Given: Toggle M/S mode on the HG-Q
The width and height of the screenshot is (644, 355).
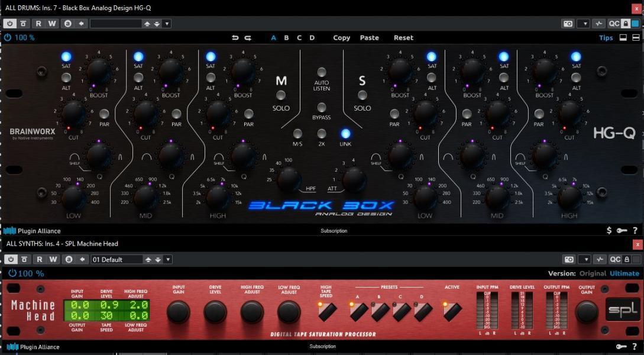Looking at the screenshot, I should tap(297, 134).
